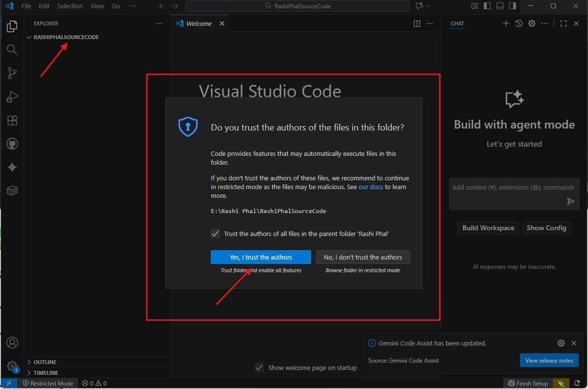Open the Source Control view
The width and height of the screenshot is (588, 389).
[x=12, y=73]
